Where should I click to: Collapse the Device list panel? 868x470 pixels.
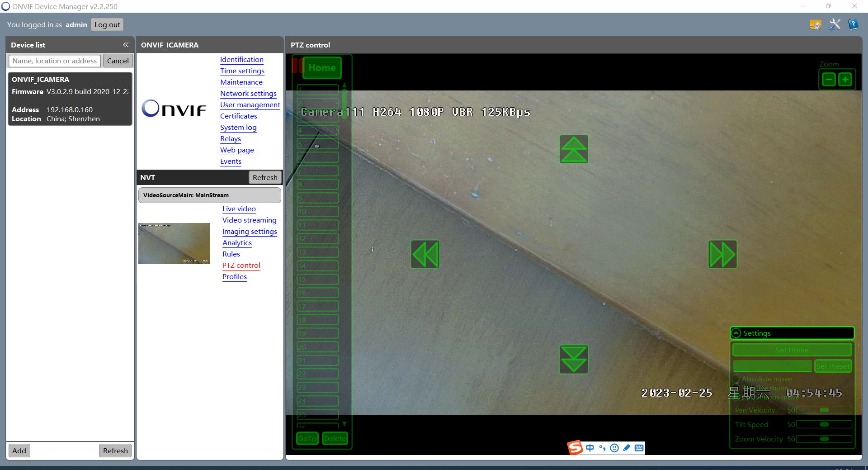(x=126, y=45)
